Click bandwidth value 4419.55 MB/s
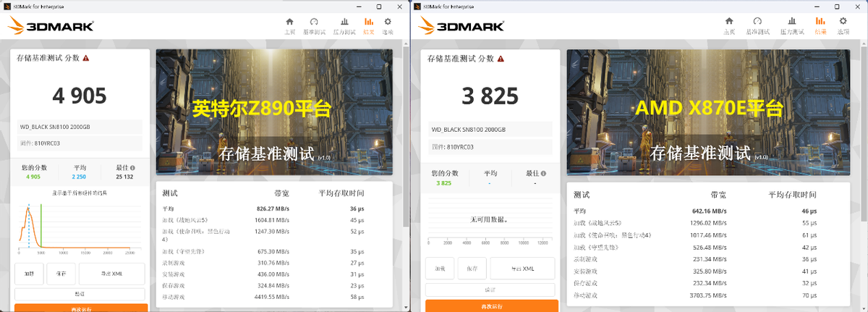Viewport: 868px width, 312px height. 272,297
